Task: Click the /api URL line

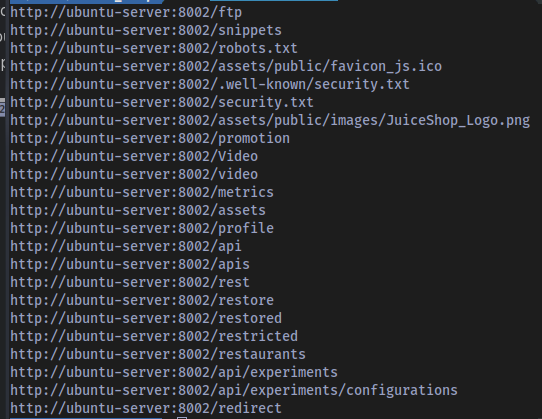Action: click(x=126, y=246)
